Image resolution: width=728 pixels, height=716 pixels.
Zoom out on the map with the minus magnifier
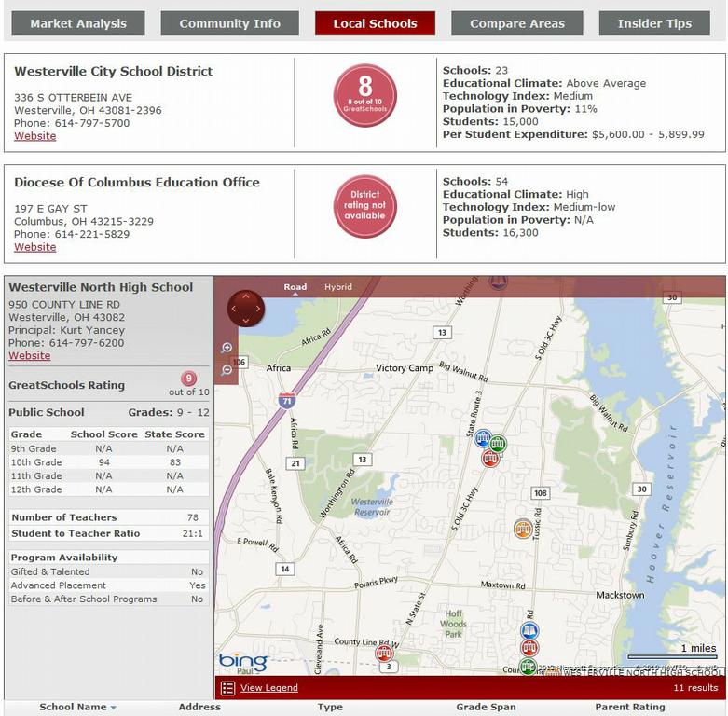click(227, 370)
